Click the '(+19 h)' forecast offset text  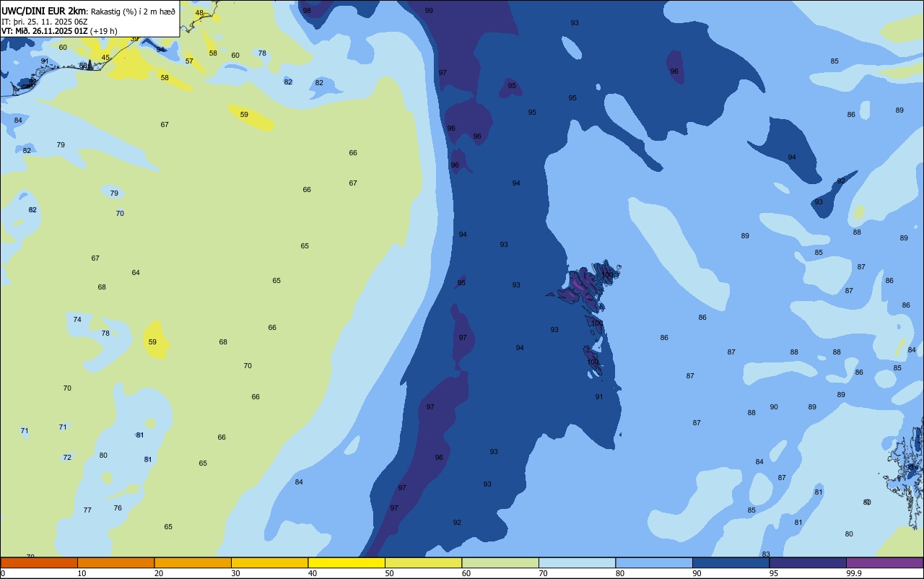point(104,31)
